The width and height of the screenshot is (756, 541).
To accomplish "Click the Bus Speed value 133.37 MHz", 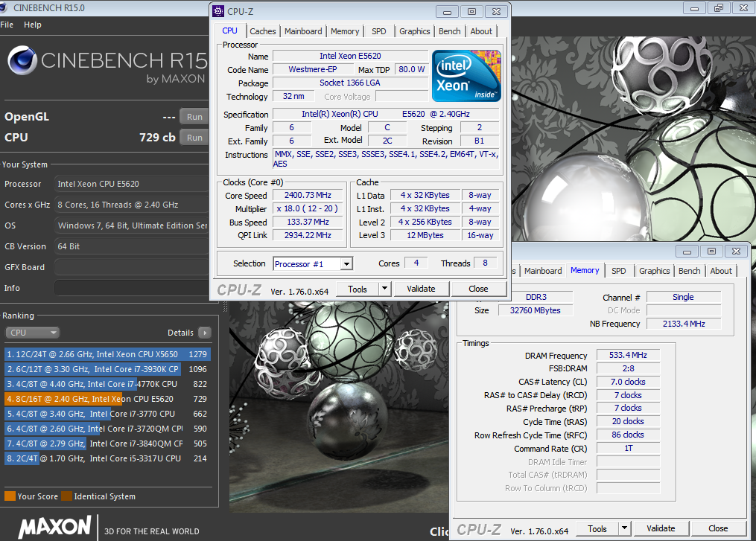I will pos(308,222).
